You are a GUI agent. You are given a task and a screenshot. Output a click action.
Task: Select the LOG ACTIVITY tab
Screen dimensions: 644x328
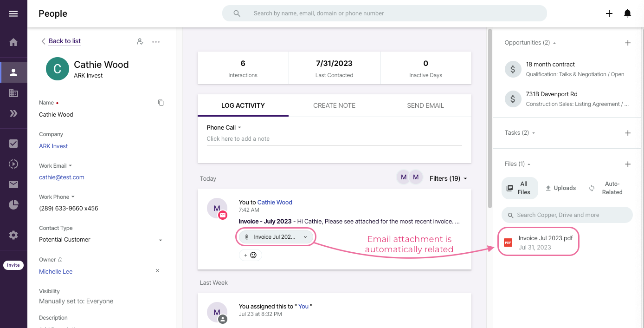243,105
